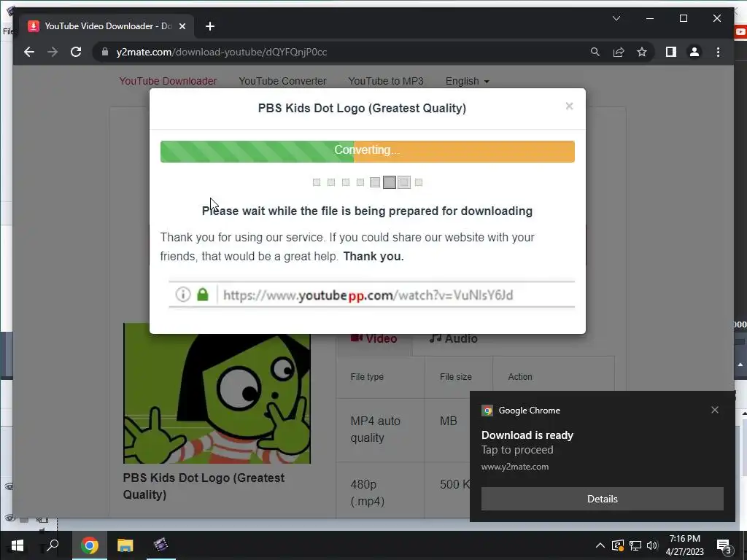The width and height of the screenshot is (747, 560).
Task: Click the youtubepp.com example URL image
Action: (x=371, y=295)
